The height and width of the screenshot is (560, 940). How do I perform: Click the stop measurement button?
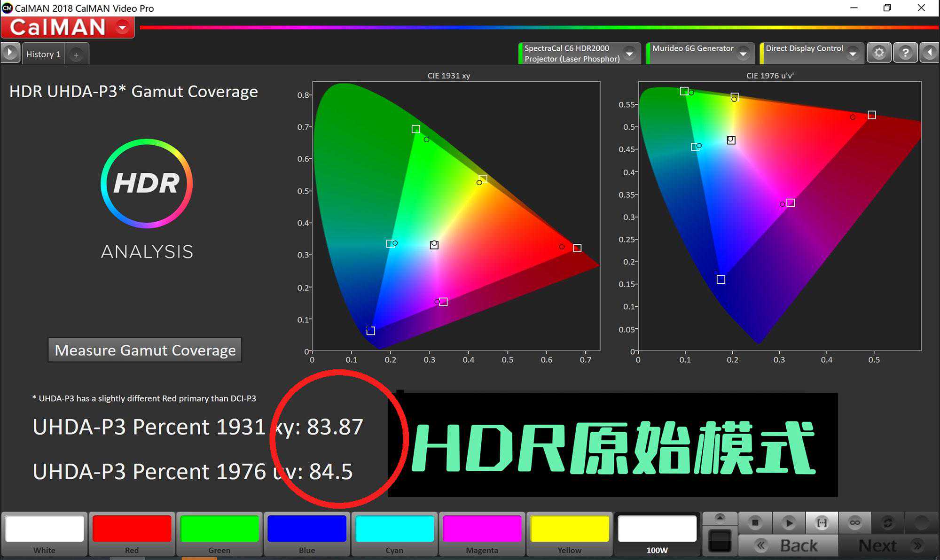755,522
